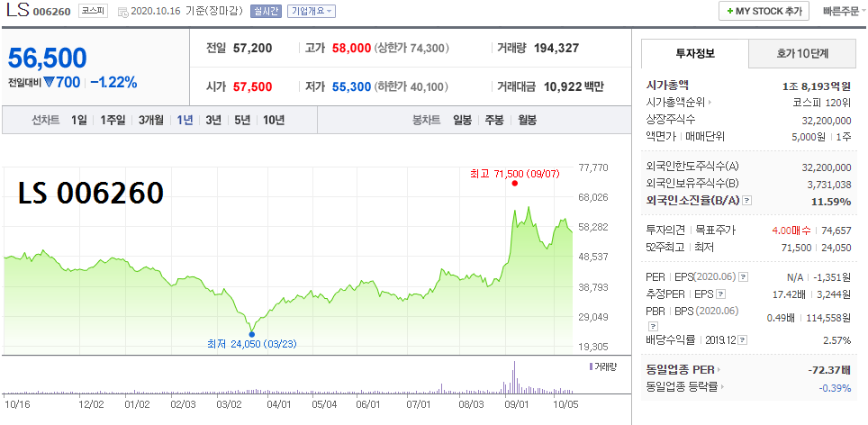The image size is (868, 425).
Task: Click the 전일 value 57,200
Action: click(252, 48)
